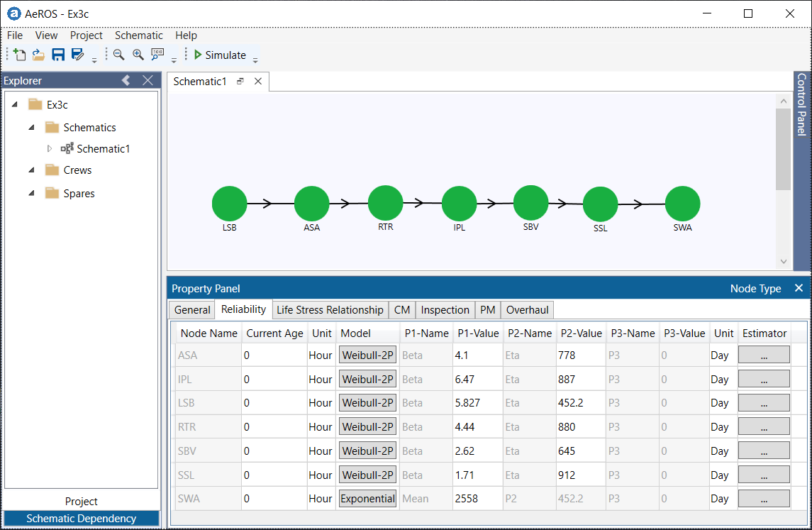Select the ASA node in the schematic
This screenshot has width=812, height=530.
[312, 204]
